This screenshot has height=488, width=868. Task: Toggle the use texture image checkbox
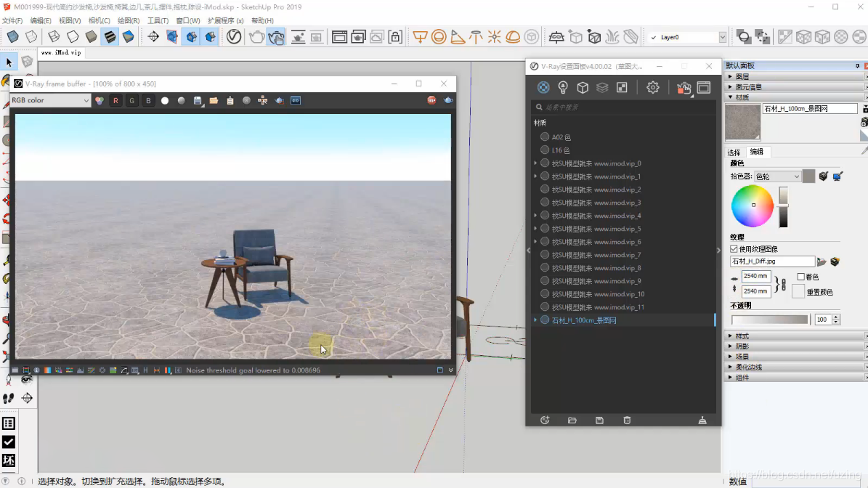tap(734, 249)
